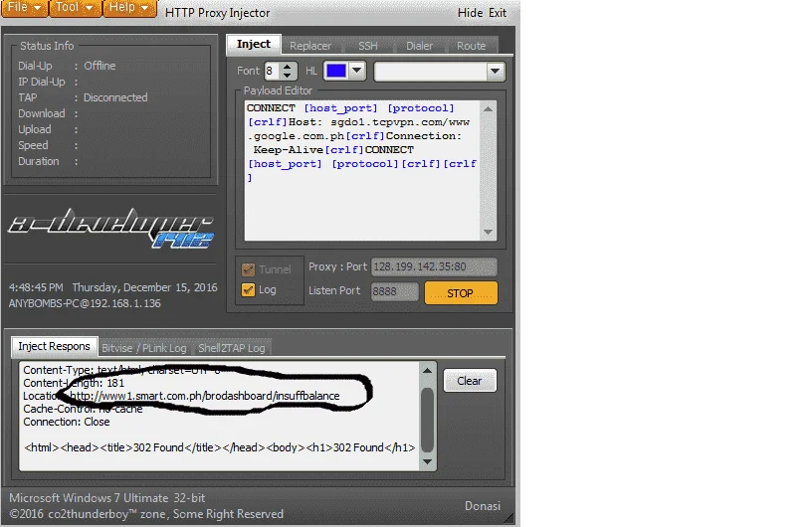Click response log scroll up arrow
Screen dimensions: 812x527
click(427, 371)
